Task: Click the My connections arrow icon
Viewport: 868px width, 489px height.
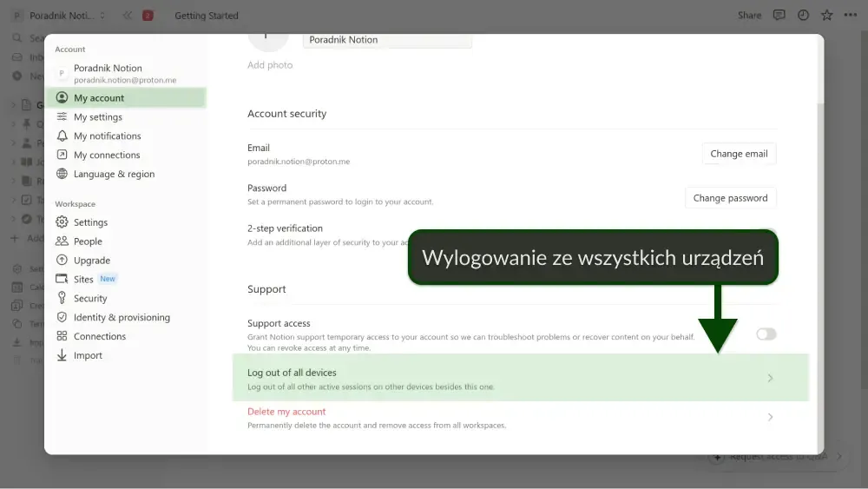Action: coord(62,155)
